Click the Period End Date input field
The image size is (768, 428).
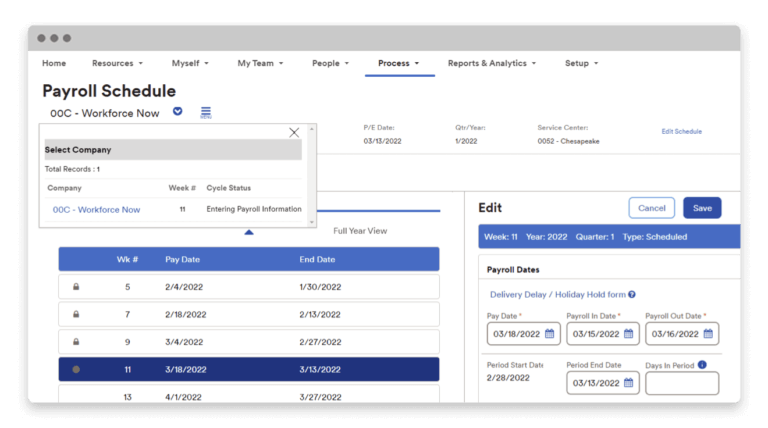click(603, 383)
